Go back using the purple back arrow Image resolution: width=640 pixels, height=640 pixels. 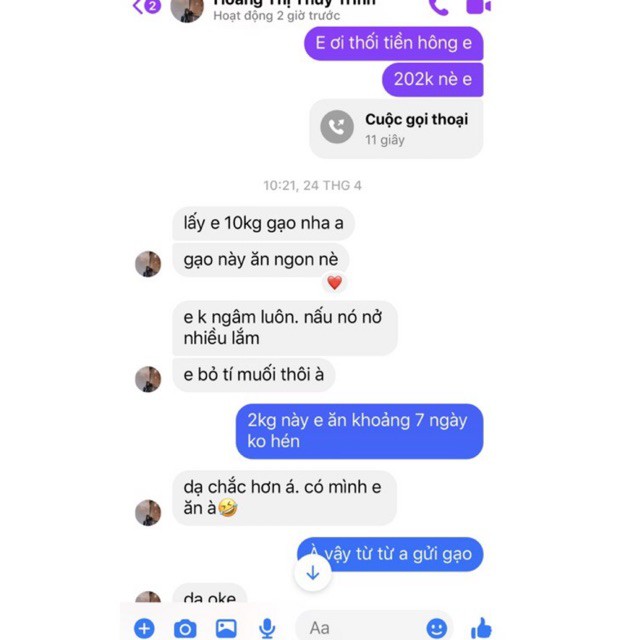(x=138, y=6)
